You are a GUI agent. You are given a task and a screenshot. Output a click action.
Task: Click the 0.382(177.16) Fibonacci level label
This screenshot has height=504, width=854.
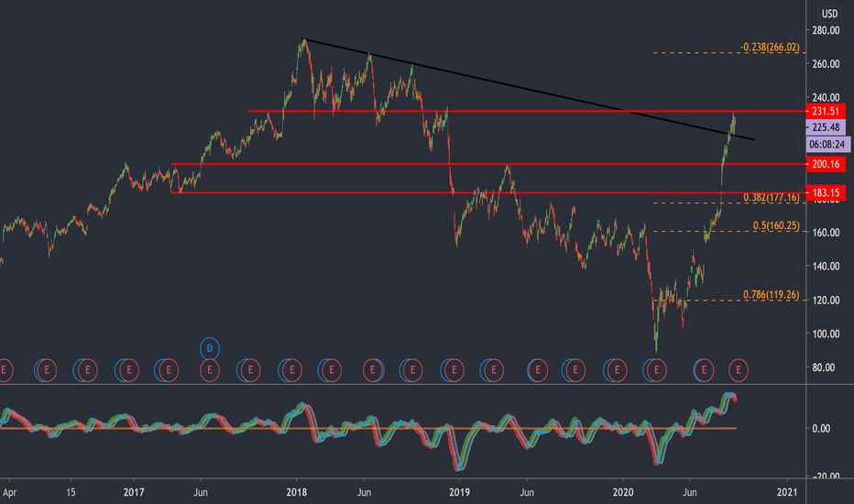pyautogui.click(x=772, y=197)
